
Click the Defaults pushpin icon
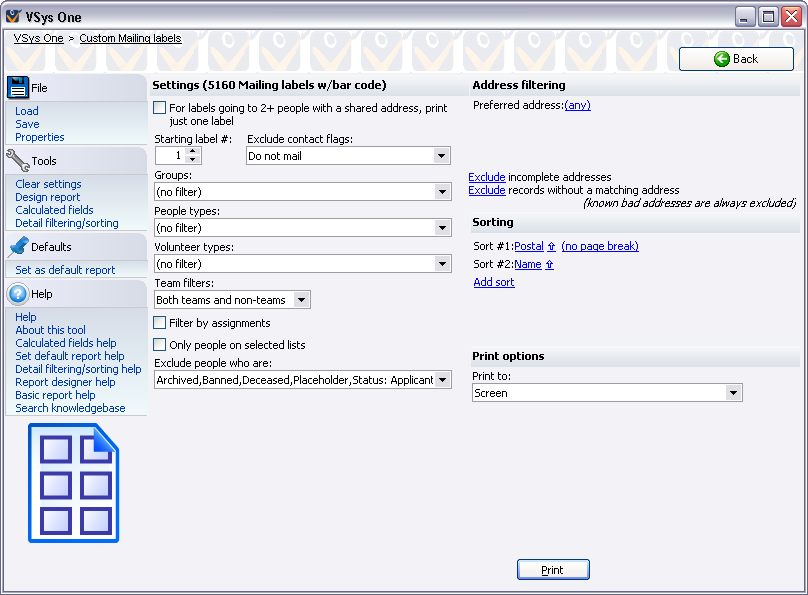(x=18, y=246)
